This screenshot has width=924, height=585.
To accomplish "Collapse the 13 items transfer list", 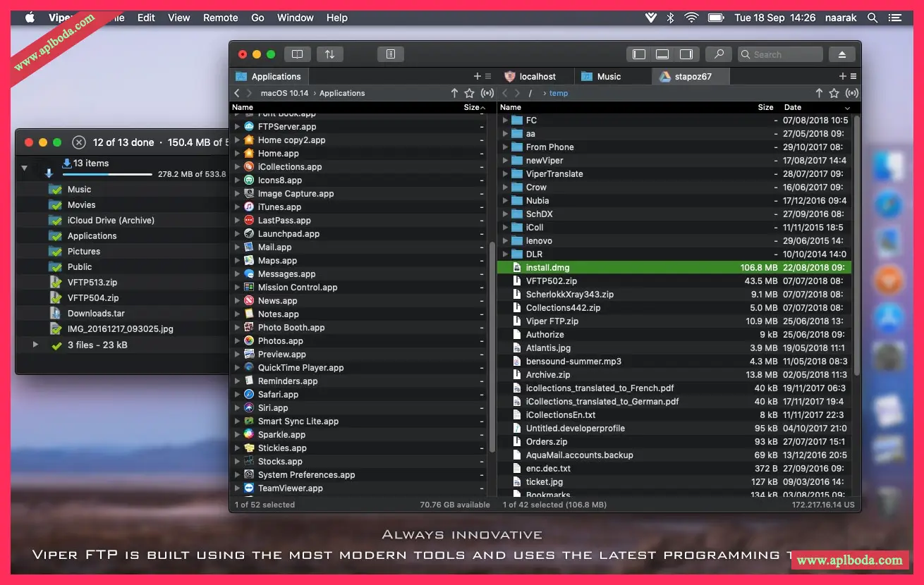I will click(25, 168).
